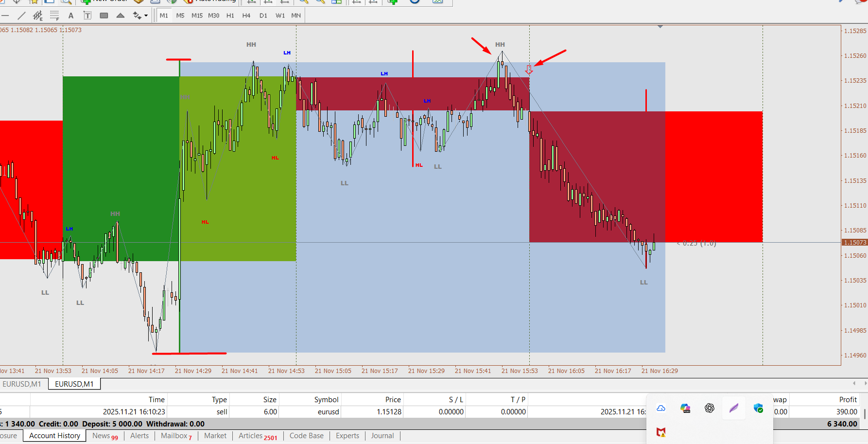
Task: Click the Size column header
Action: (x=254, y=399)
